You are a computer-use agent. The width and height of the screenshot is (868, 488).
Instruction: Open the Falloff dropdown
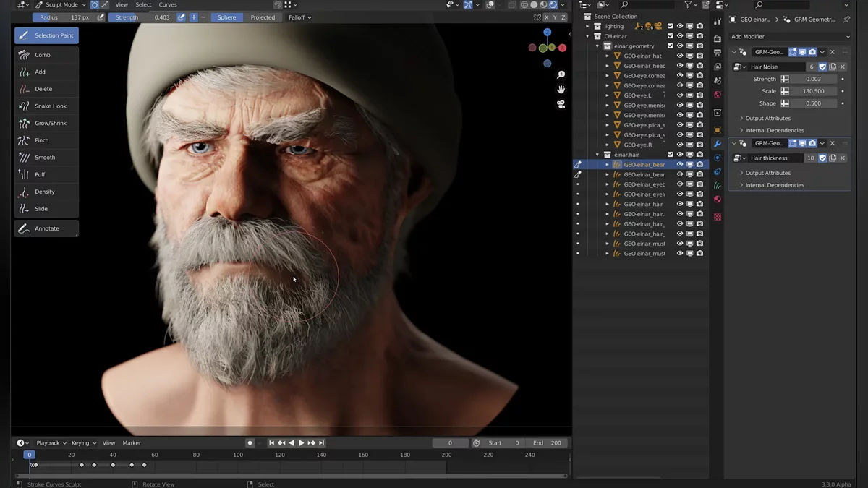click(299, 17)
